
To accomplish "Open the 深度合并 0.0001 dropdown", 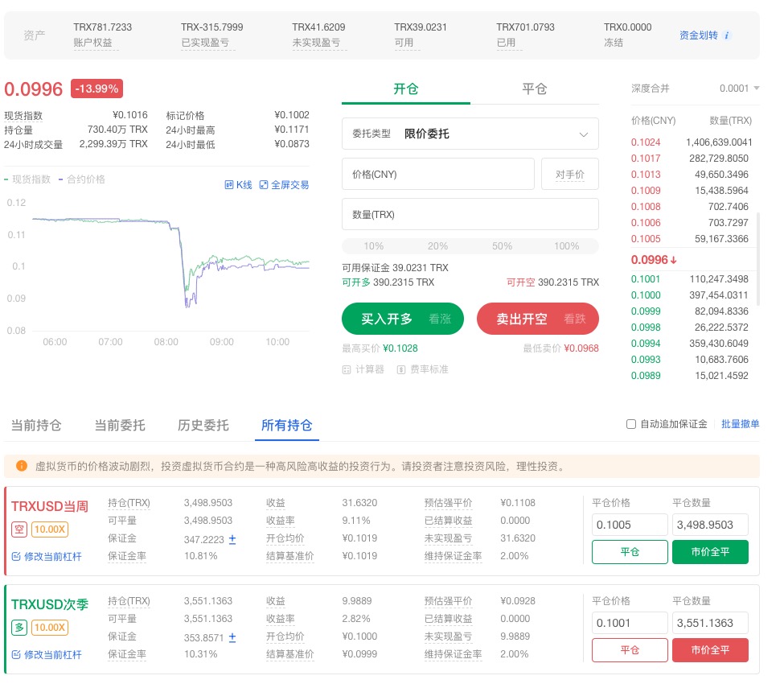I will pyautogui.click(x=740, y=88).
